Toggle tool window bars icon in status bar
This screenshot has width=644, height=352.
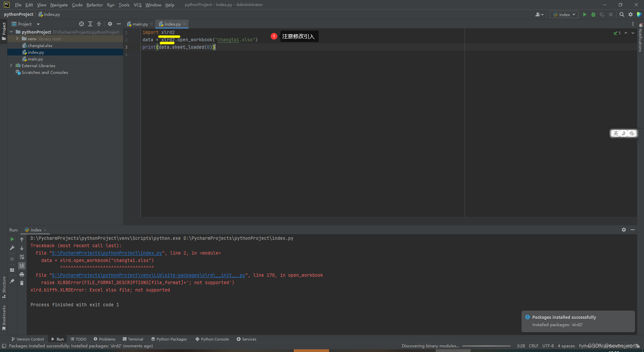4,346
